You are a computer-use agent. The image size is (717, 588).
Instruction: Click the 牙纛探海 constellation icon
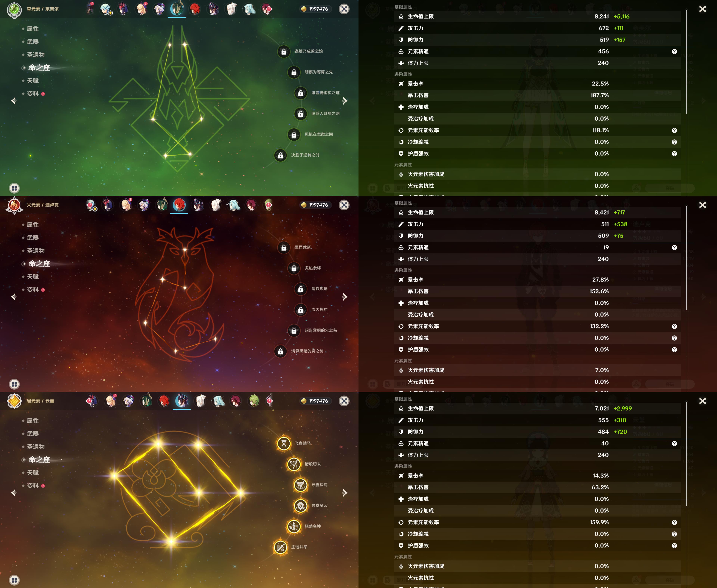(x=301, y=485)
